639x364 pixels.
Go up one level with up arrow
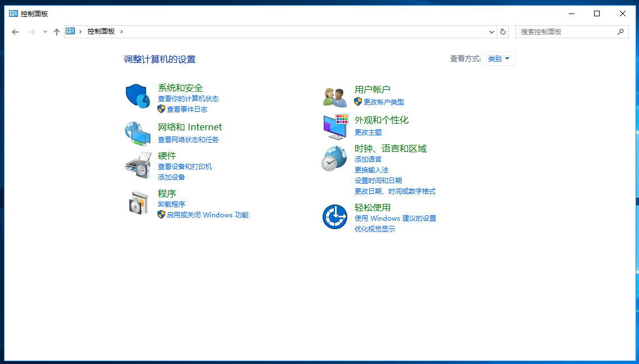[x=56, y=32]
